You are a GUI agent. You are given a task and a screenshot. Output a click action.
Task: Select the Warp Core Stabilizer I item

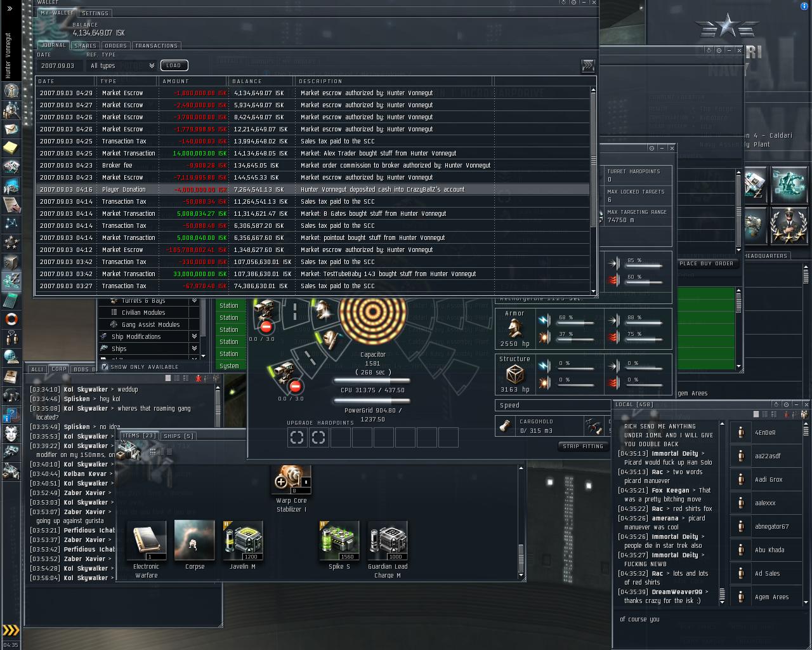pyautogui.click(x=291, y=489)
